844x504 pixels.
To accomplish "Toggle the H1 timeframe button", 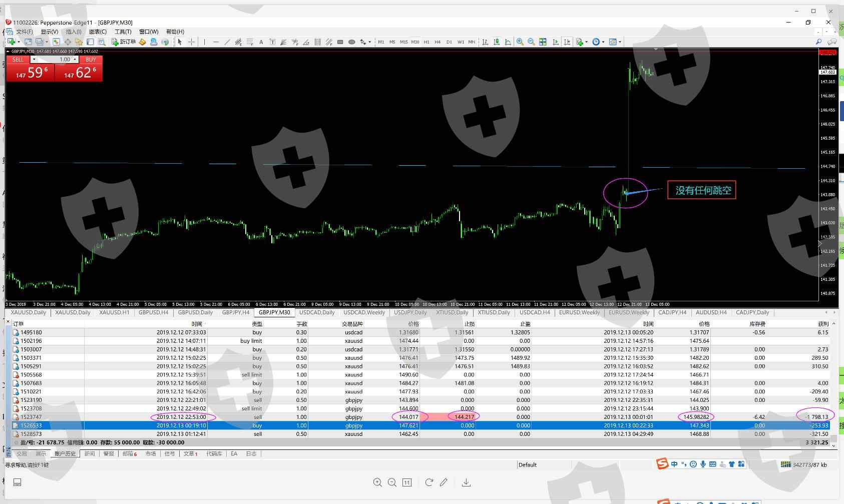I will [x=427, y=42].
